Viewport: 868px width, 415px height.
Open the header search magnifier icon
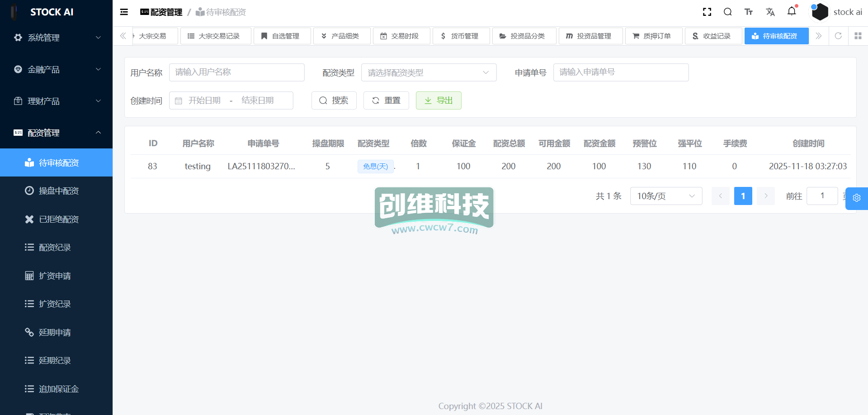click(728, 12)
